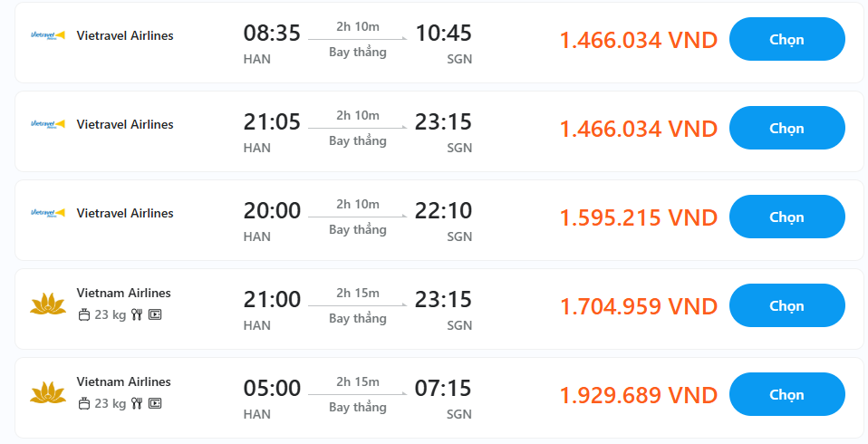Click the 1.595.215 VND fare
Screen dimensions: 868x444
click(x=638, y=217)
